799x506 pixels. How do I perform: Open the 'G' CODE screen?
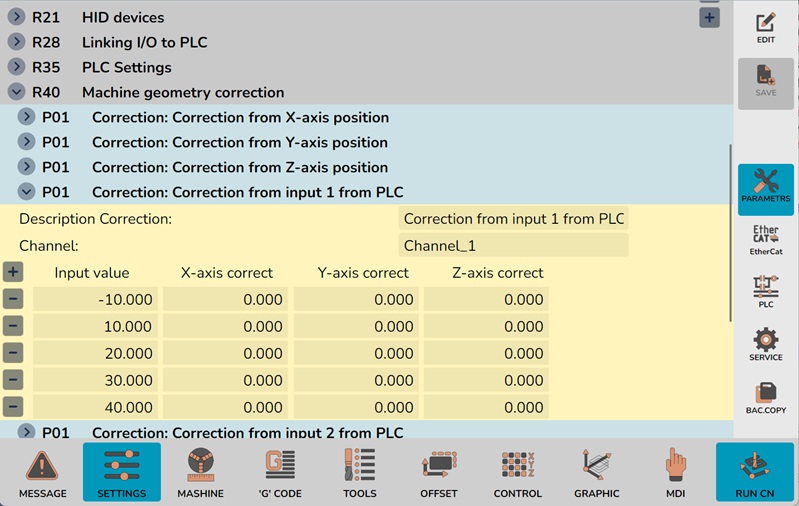click(x=279, y=473)
